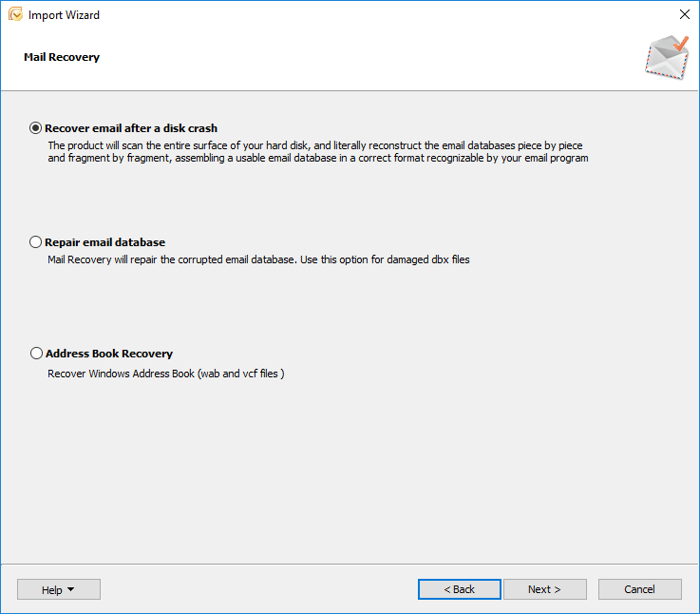Select the 'Recover email after a disk crash' radio button

point(36,128)
